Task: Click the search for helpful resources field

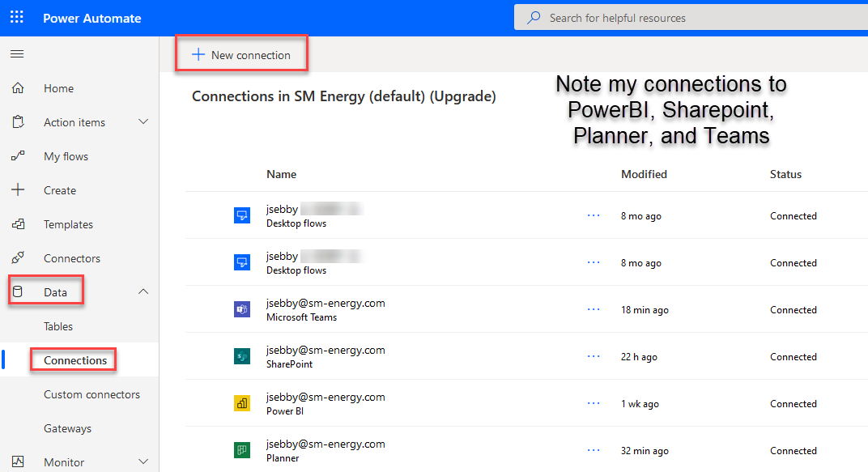Action: tap(648, 16)
